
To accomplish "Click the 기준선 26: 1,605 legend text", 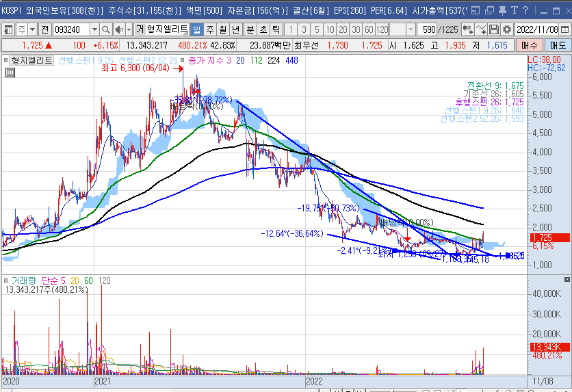I will (493, 94).
